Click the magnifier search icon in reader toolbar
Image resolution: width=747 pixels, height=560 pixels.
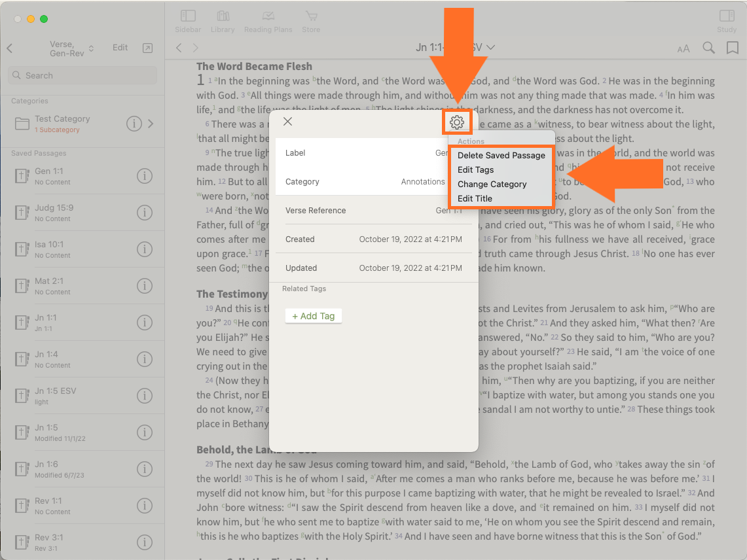click(708, 48)
